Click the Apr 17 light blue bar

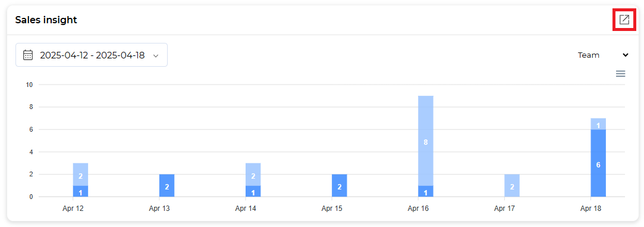512,185
